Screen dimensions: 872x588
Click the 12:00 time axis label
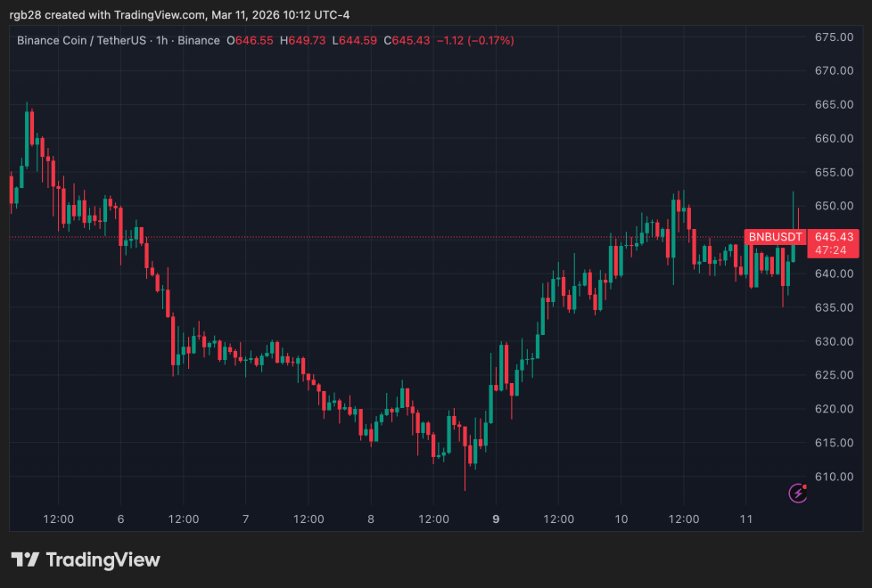58,519
